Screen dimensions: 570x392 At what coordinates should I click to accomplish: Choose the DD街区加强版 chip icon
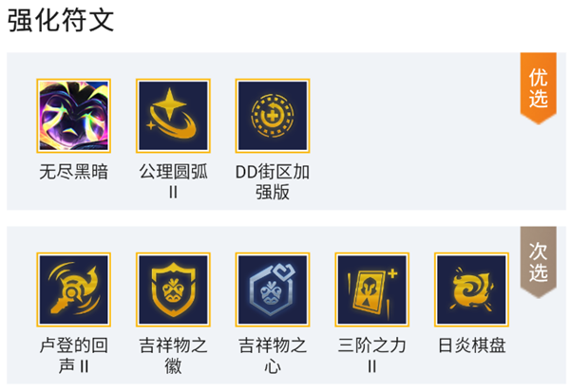[x=273, y=116]
